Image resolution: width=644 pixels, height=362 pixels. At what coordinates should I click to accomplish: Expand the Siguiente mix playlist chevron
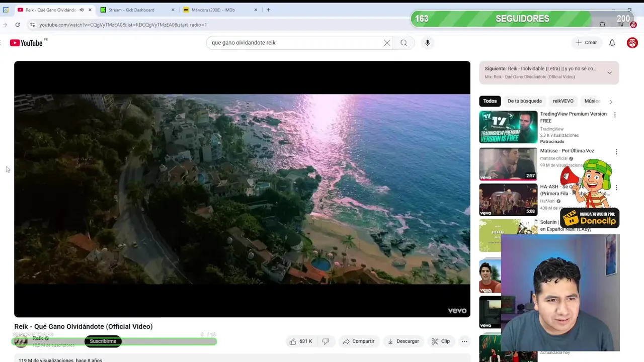point(609,73)
